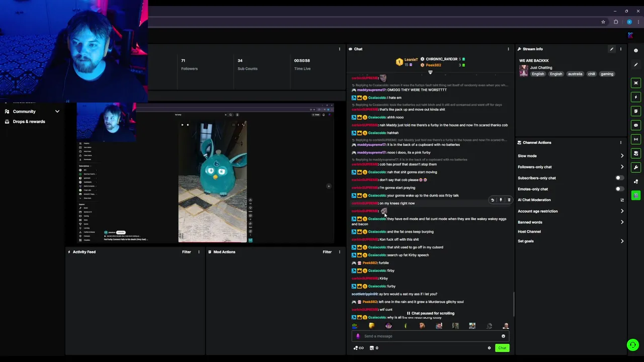This screenshot has height=362, width=644.
Task: Open emoji picker in message box
Action: tap(503, 336)
